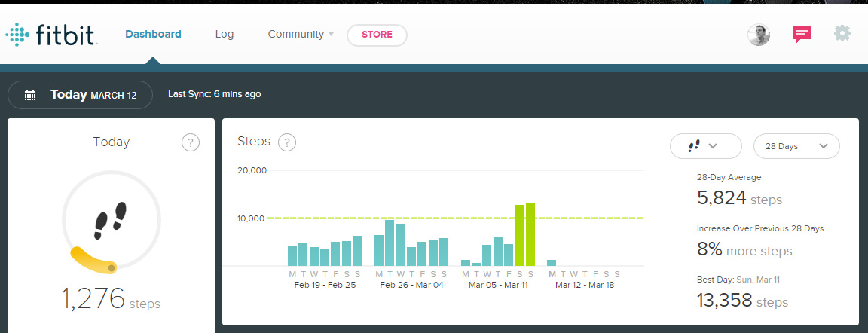Click the 8% more steps value
This screenshot has width=868, height=333.
(744, 249)
